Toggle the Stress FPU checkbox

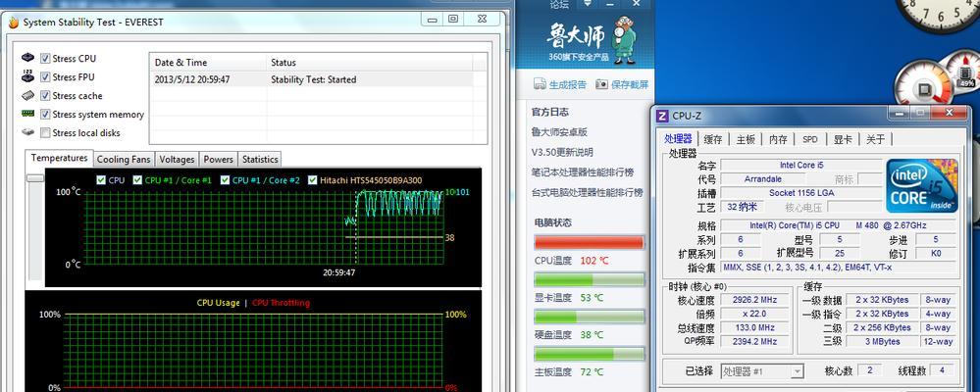point(45,77)
